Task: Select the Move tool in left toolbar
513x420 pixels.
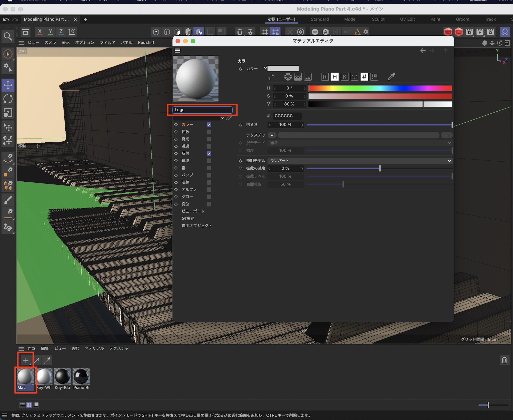Action: [x=8, y=85]
